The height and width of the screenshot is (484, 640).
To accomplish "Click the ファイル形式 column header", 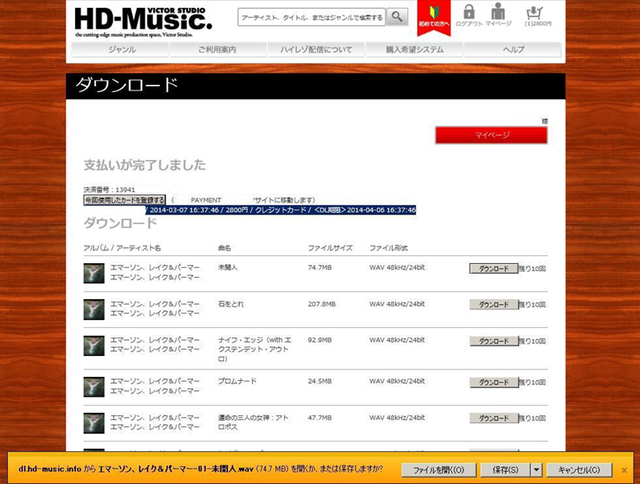I will click(x=389, y=248).
